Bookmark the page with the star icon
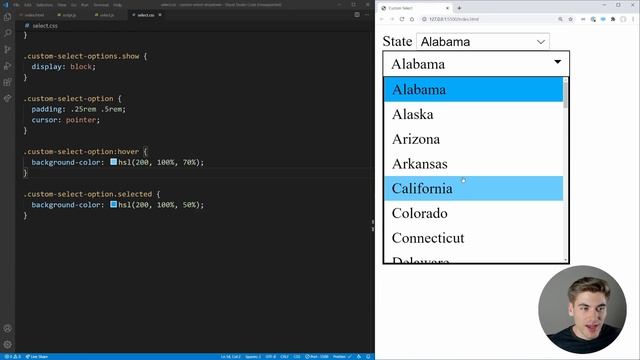Screen dimensions: 640x360 pyautogui.click(x=571, y=19)
